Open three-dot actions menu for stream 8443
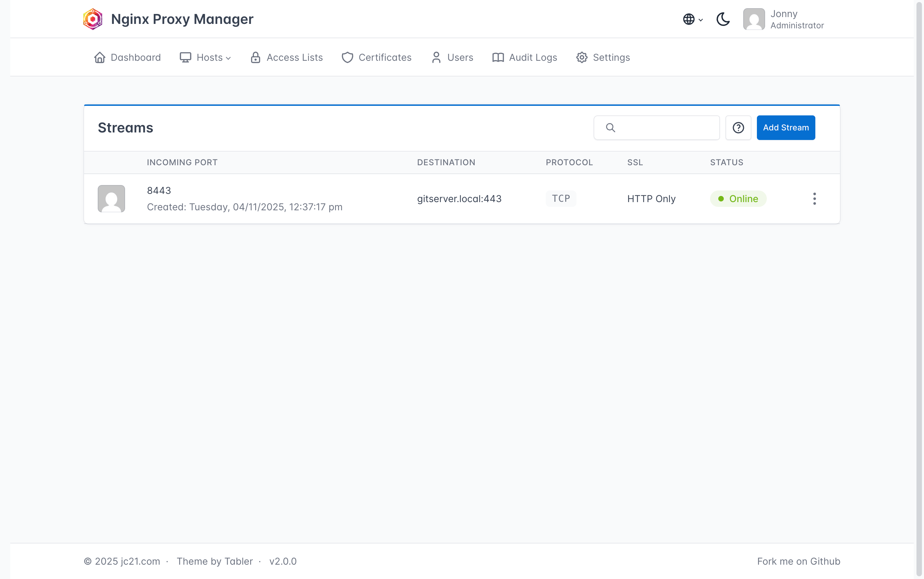Image resolution: width=924 pixels, height=579 pixels. pos(814,199)
